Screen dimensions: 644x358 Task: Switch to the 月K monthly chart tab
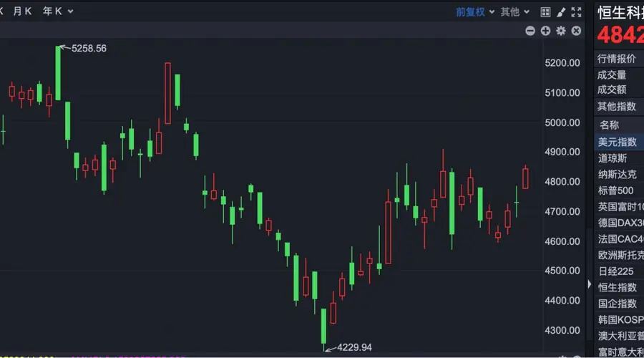tap(22, 11)
